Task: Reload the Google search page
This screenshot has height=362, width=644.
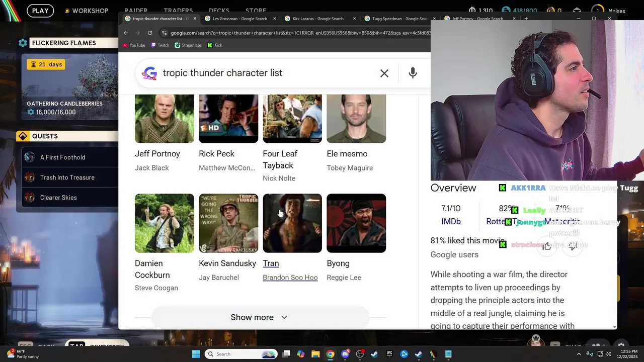Action: pyautogui.click(x=150, y=33)
